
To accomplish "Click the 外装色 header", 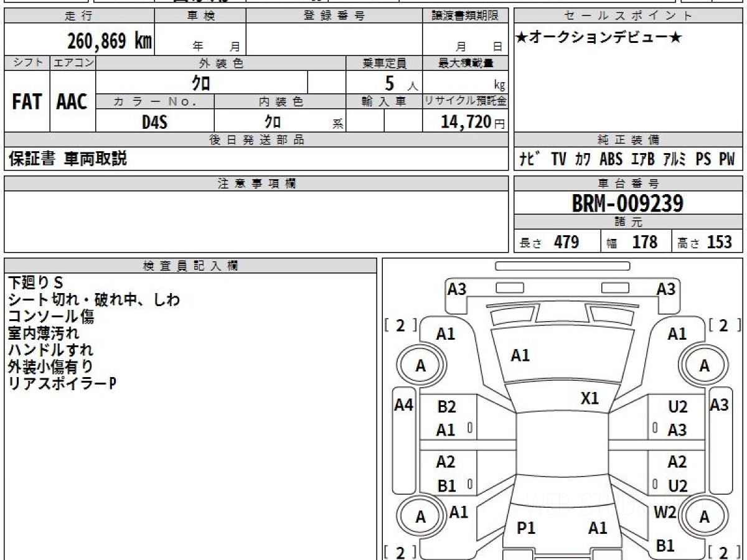I will [x=221, y=63].
